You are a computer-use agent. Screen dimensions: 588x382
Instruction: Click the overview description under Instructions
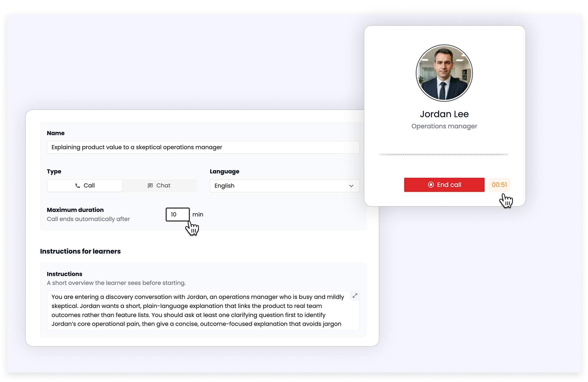(x=116, y=283)
